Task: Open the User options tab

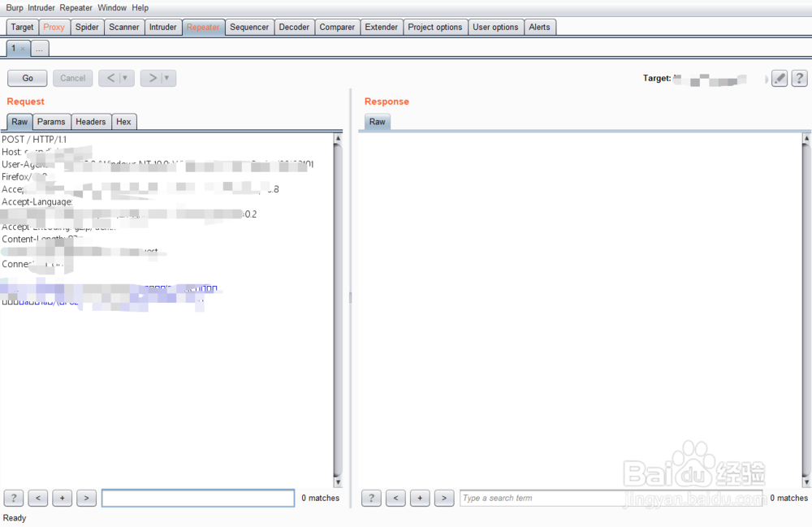Action: (495, 27)
